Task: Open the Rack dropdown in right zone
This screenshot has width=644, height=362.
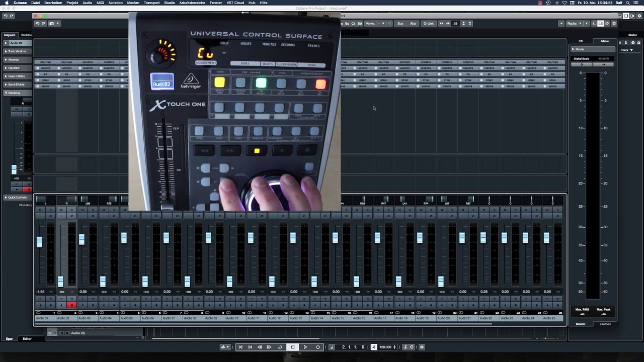Action: (627, 50)
